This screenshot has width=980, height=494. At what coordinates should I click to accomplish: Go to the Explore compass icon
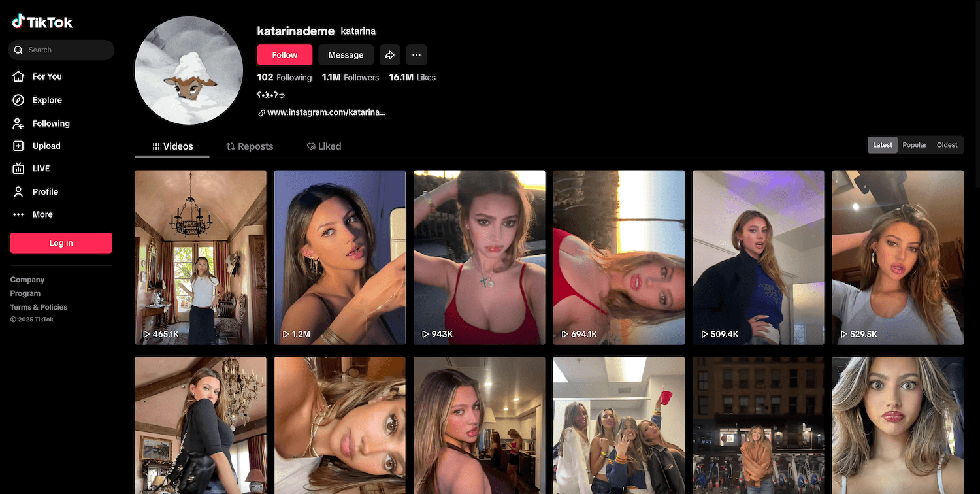[x=19, y=100]
